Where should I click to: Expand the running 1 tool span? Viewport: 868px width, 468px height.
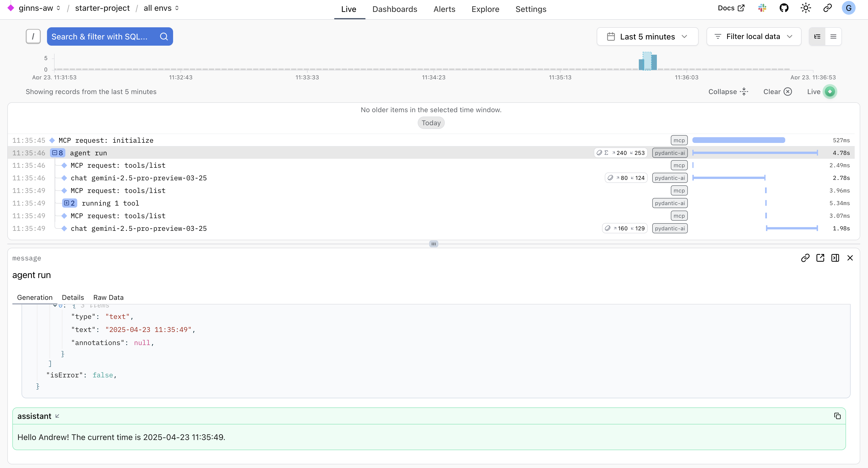(69, 203)
